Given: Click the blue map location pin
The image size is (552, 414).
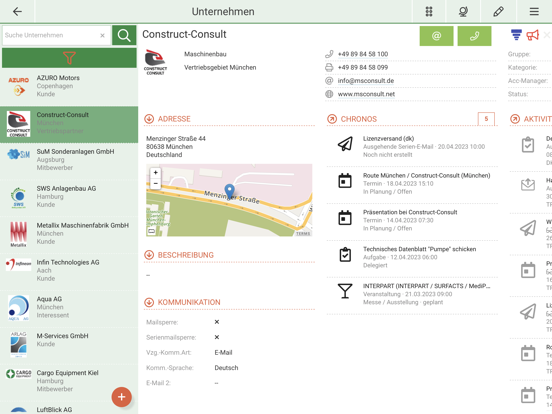Looking at the screenshot, I should [230, 191].
